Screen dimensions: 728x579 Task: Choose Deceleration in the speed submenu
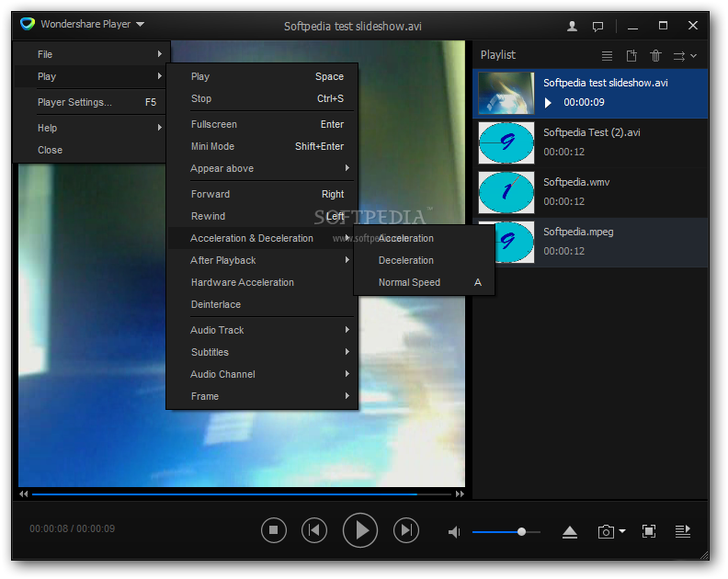coord(424,260)
